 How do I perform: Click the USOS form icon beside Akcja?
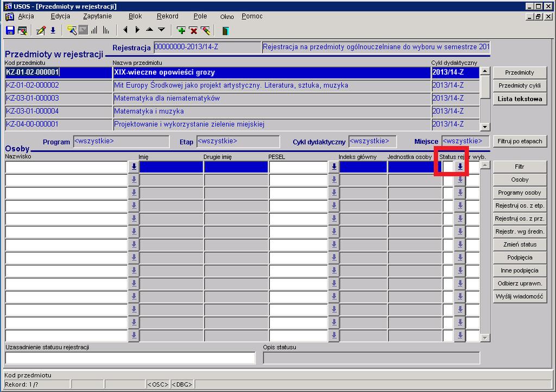10,16
